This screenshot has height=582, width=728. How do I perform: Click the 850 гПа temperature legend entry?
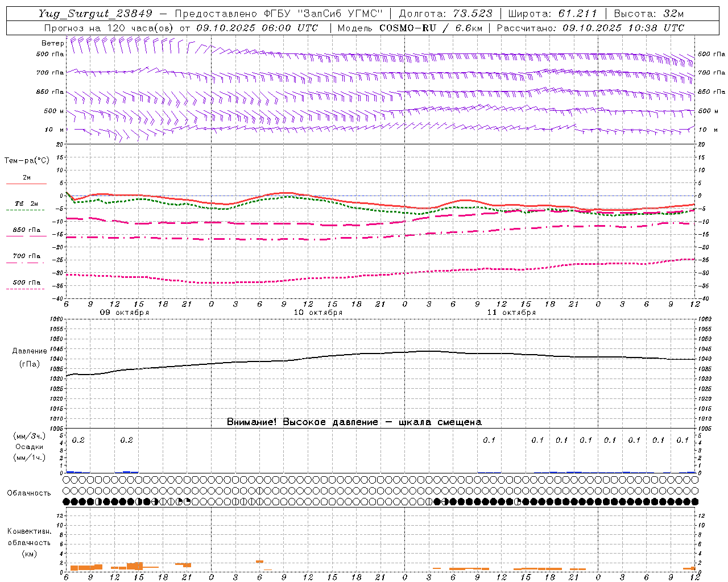click(27, 230)
